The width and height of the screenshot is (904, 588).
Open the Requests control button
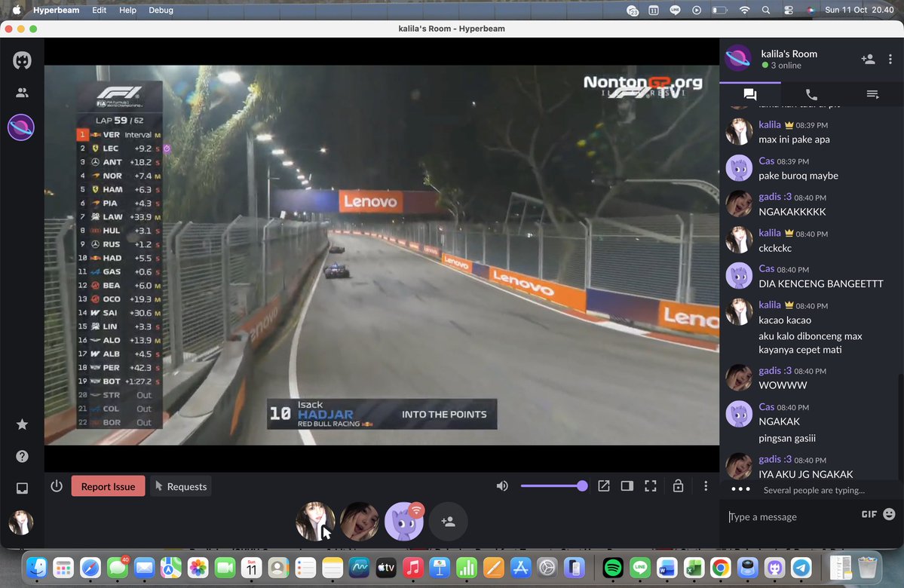click(x=181, y=486)
